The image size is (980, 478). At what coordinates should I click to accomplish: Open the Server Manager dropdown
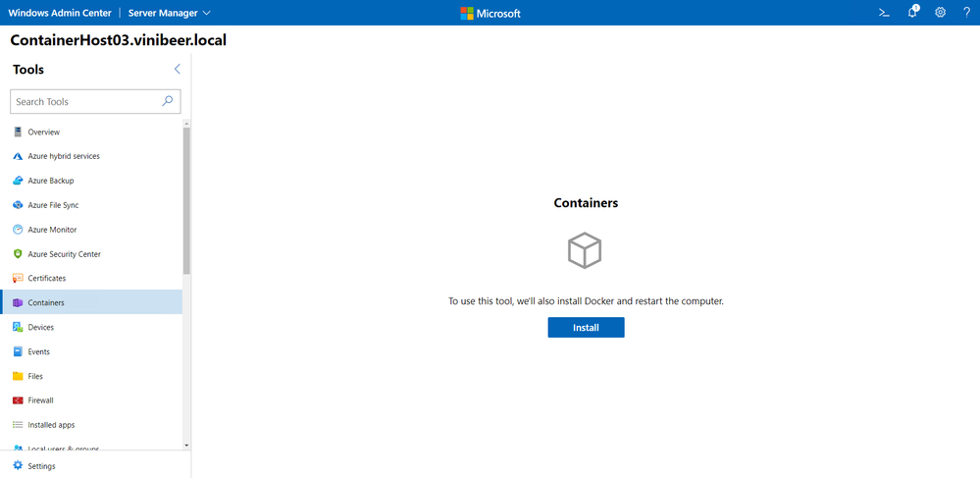click(170, 13)
